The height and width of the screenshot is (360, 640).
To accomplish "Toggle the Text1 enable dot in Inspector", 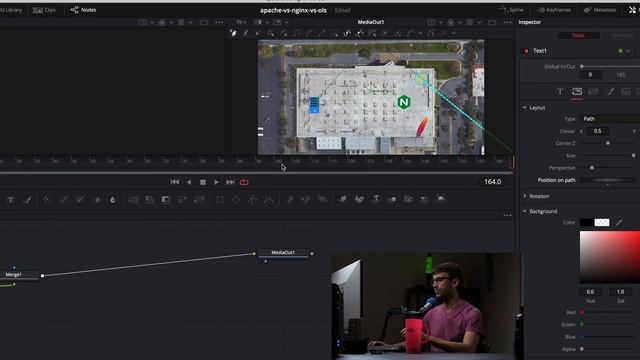I will 526,51.
